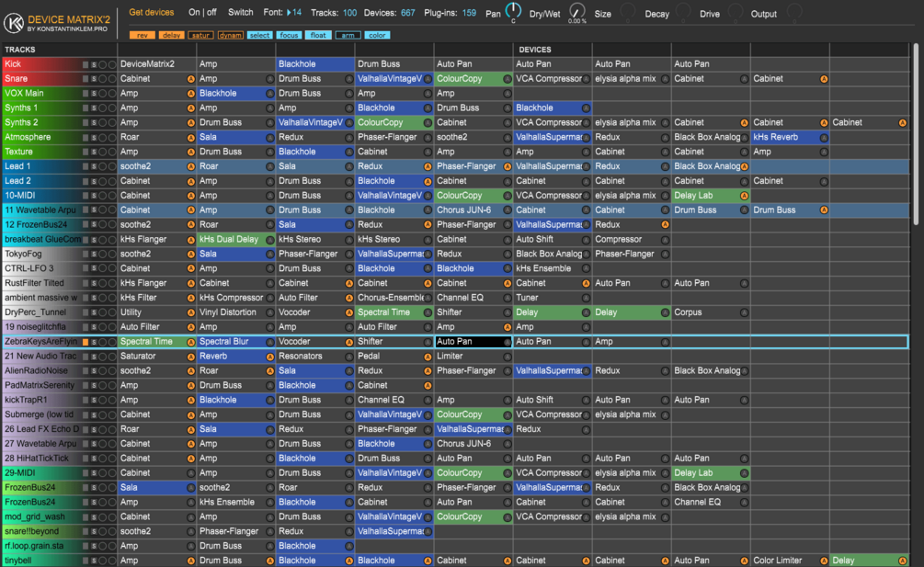Click the gray square button on Atmosphere track

tap(86, 138)
